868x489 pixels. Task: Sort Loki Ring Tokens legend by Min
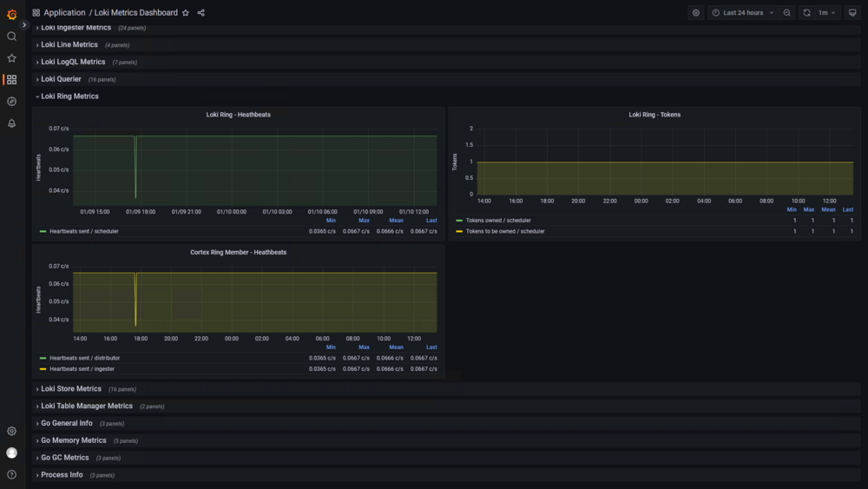pyautogui.click(x=792, y=210)
